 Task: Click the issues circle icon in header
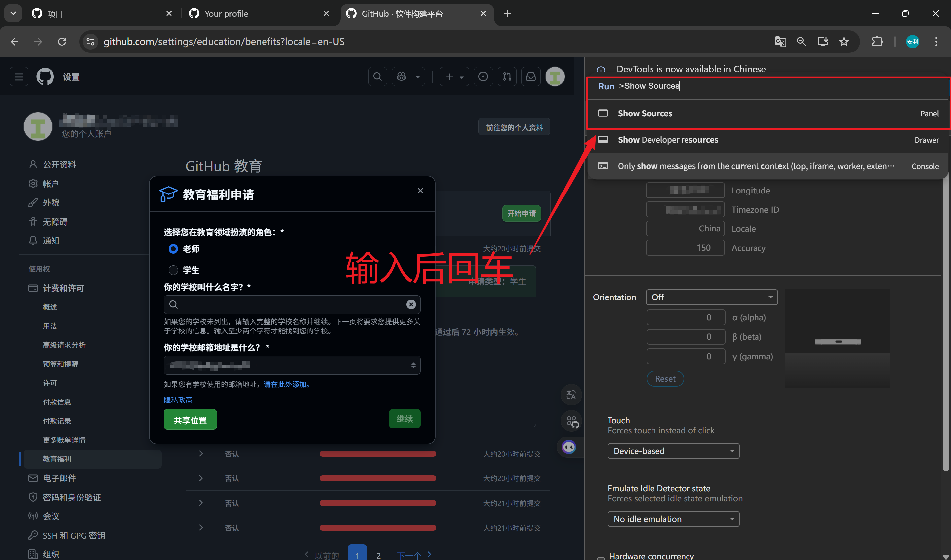[x=483, y=77]
